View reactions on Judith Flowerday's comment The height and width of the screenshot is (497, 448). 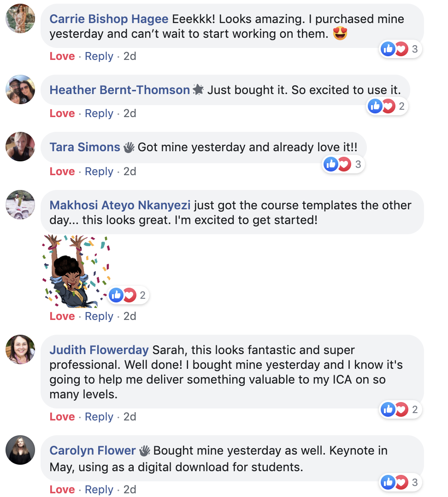401,409
